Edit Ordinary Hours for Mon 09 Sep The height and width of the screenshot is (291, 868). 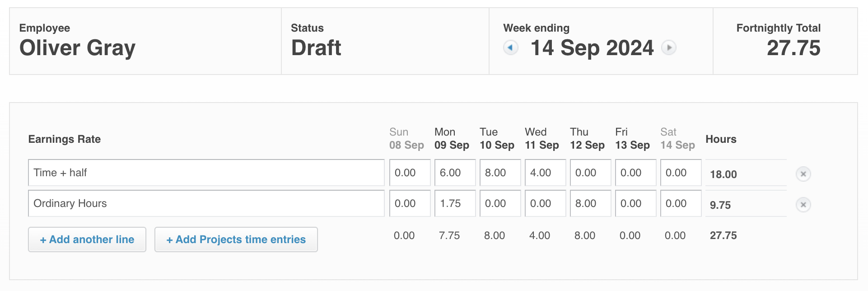(x=455, y=203)
